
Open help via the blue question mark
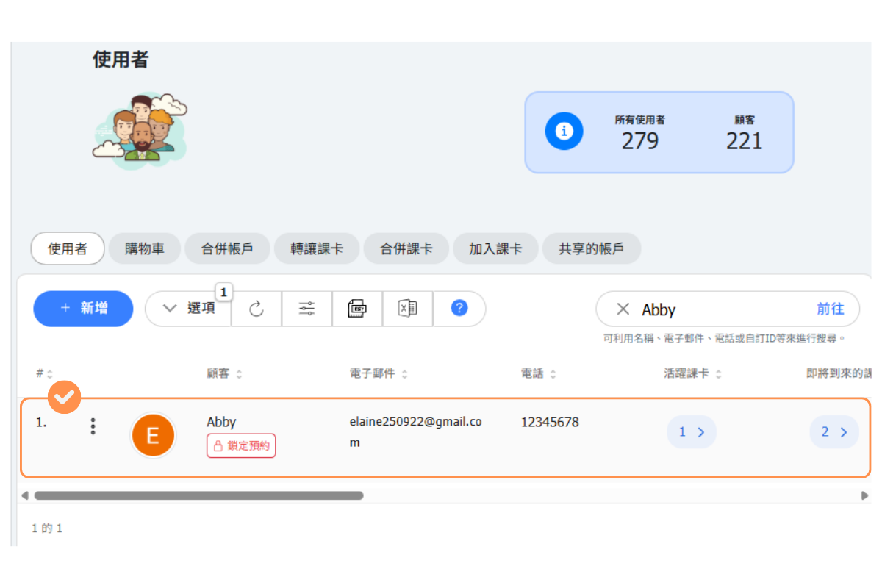pos(459,309)
